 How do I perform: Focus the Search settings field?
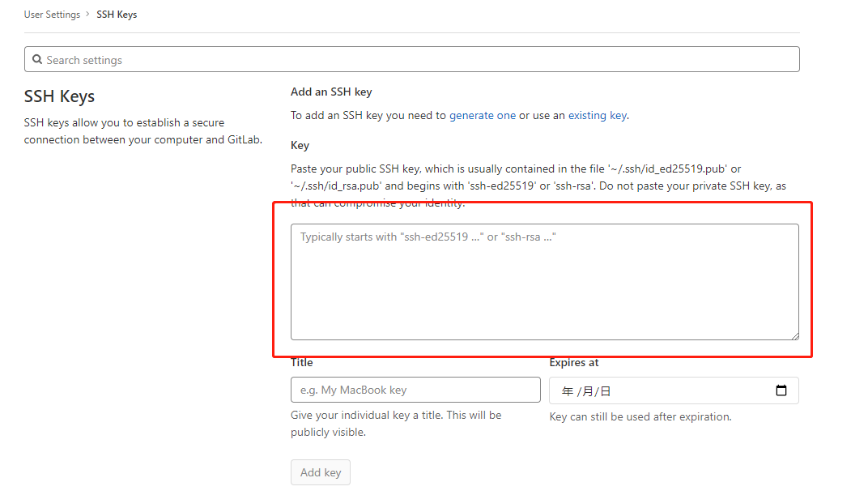pyautogui.click(x=243, y=58)
